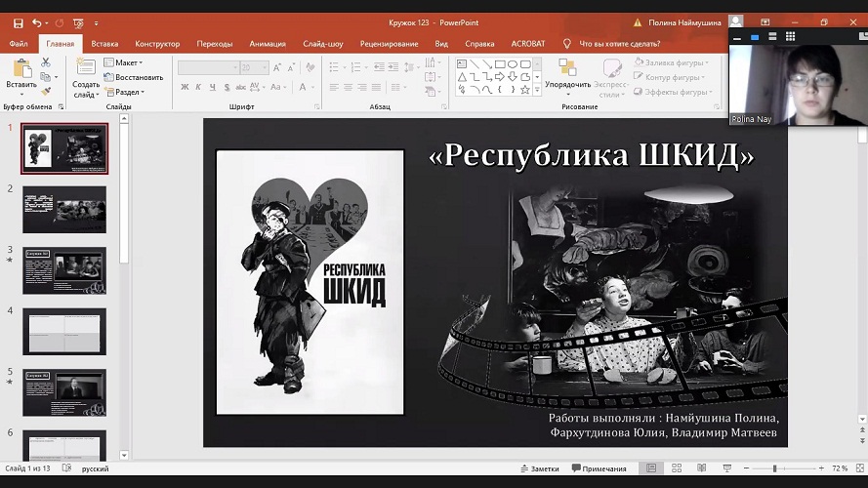Start slideshow from status bar icon
Viewport: 868px width, 488px height.
pos(725,468)
